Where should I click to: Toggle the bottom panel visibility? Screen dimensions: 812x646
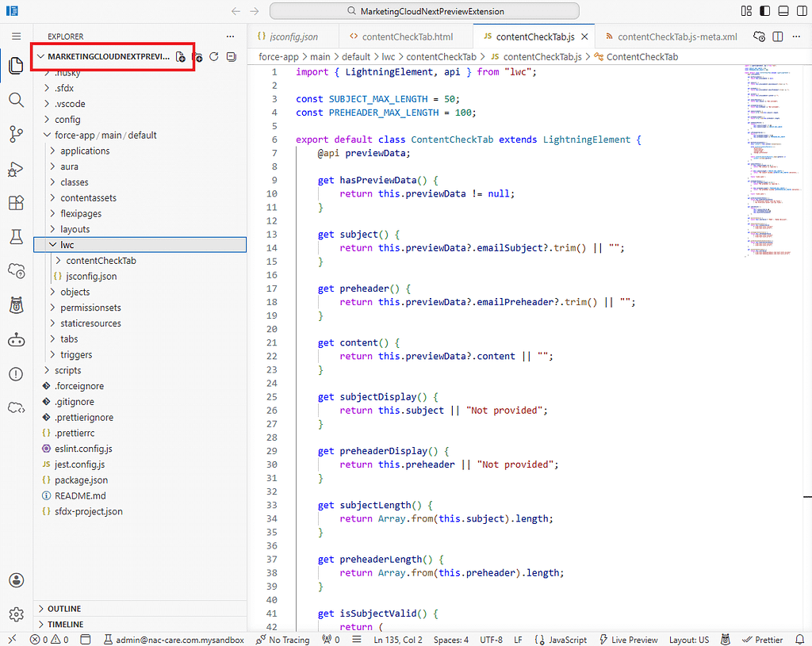pyautogui.click(x=783, y=11)
